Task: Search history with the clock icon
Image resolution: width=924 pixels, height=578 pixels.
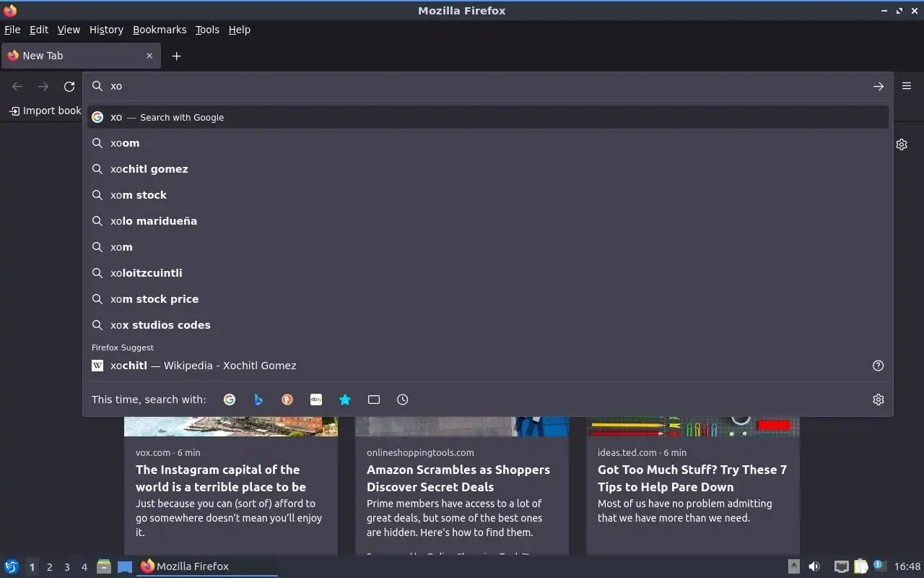Action: 403,400
